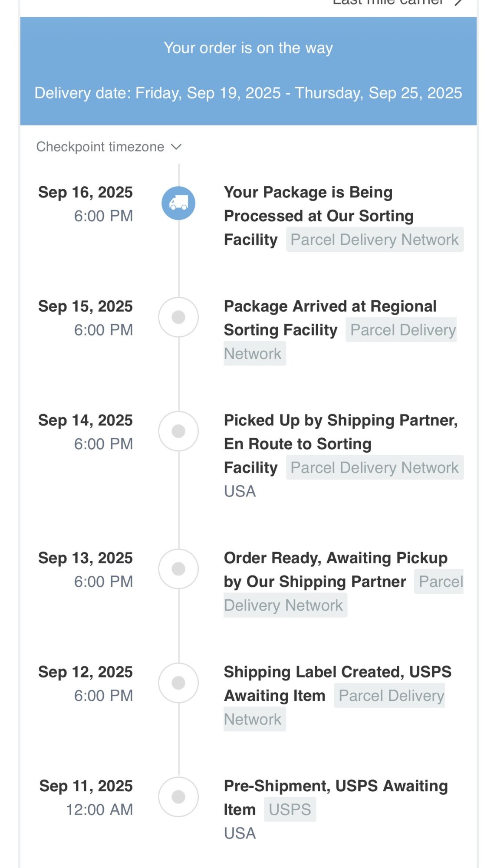Click Parcel Delivery Network tag on Sep 16
Screen dimensions: 497x868
(375, 240)
